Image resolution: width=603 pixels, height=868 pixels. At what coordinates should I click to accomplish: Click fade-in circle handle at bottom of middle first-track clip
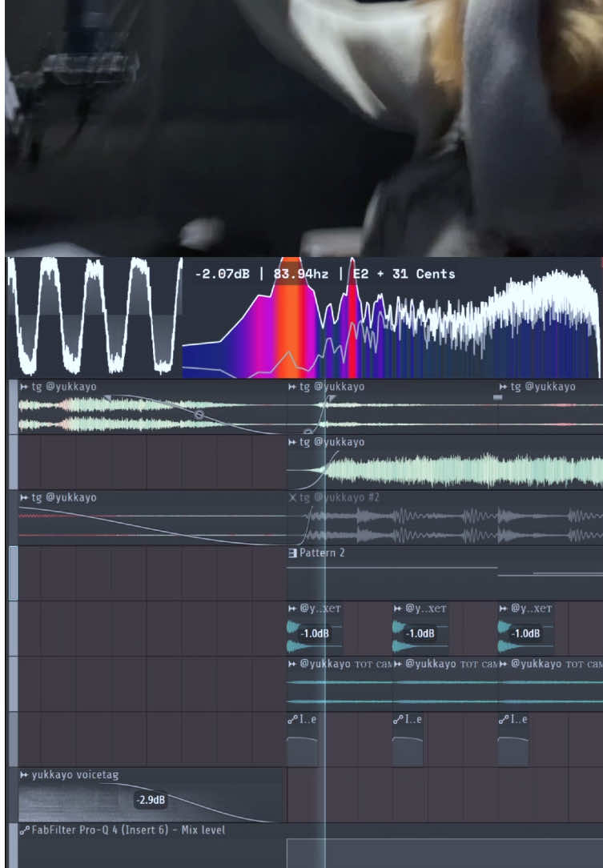pos(308,432)
